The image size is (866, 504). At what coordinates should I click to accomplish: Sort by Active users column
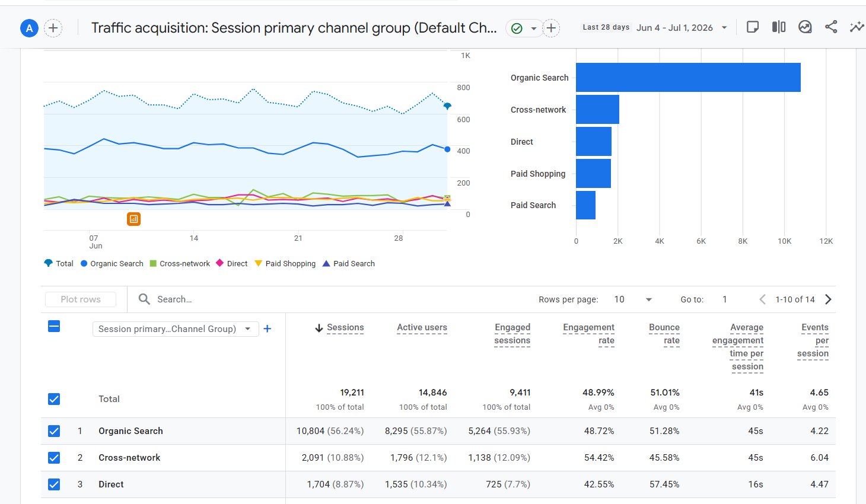point(422,327)
